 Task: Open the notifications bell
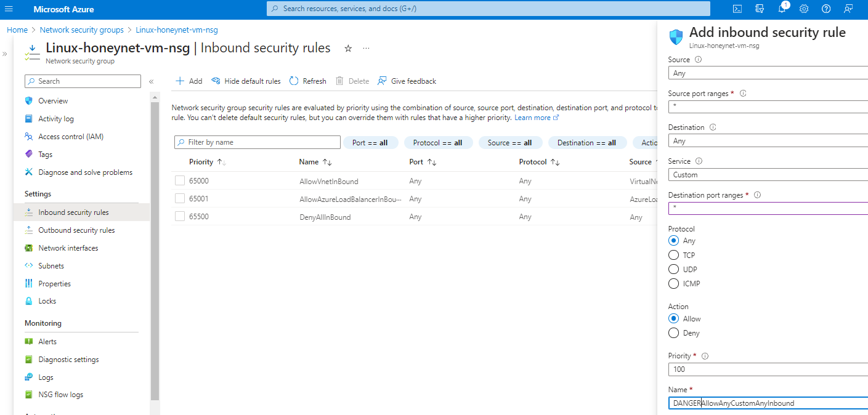coord(781,9)
